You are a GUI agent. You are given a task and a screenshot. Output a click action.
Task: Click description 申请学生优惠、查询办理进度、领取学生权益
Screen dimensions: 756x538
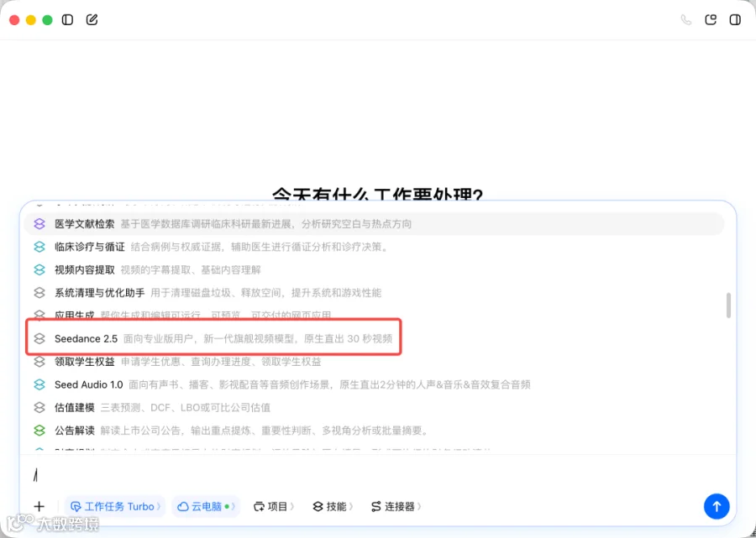click(x=221, y=361)
